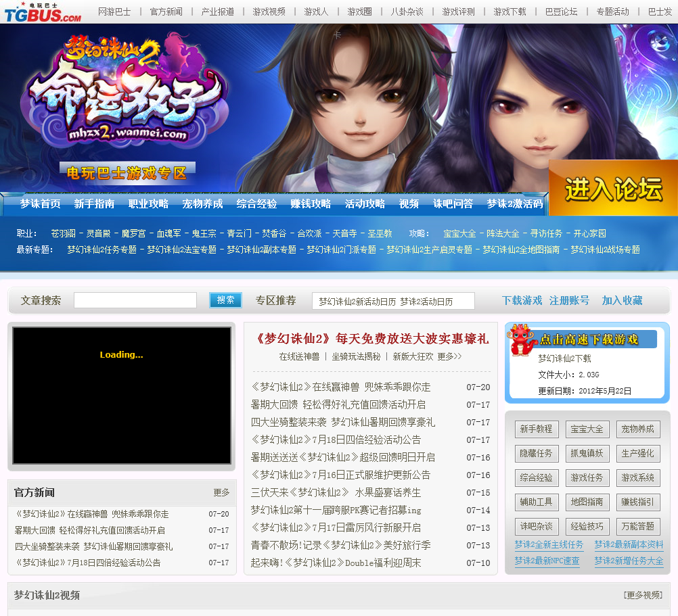Click the 宝宝大全 grid button
Screen dimensions: 678x616
(587, 429)
